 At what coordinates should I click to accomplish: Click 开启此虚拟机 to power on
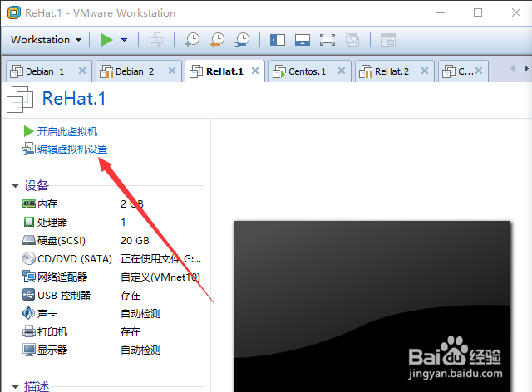67,131
